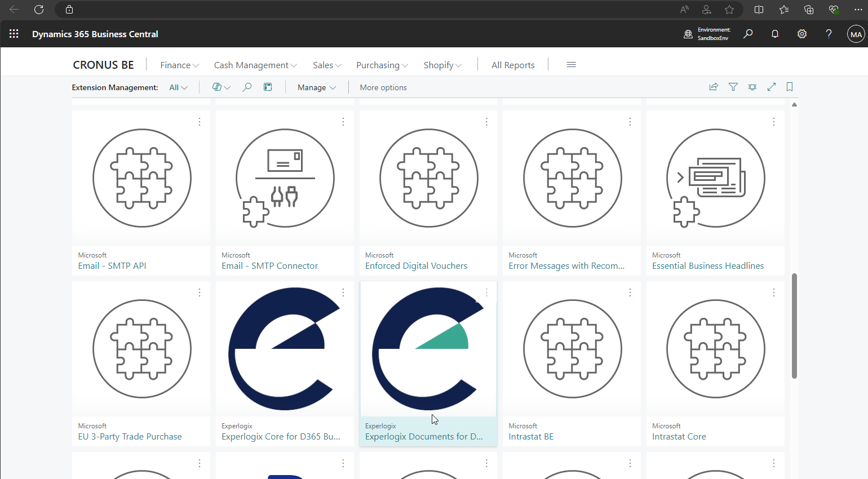
Task: Expand the Finance menu
Action: [x=179, y=65]
